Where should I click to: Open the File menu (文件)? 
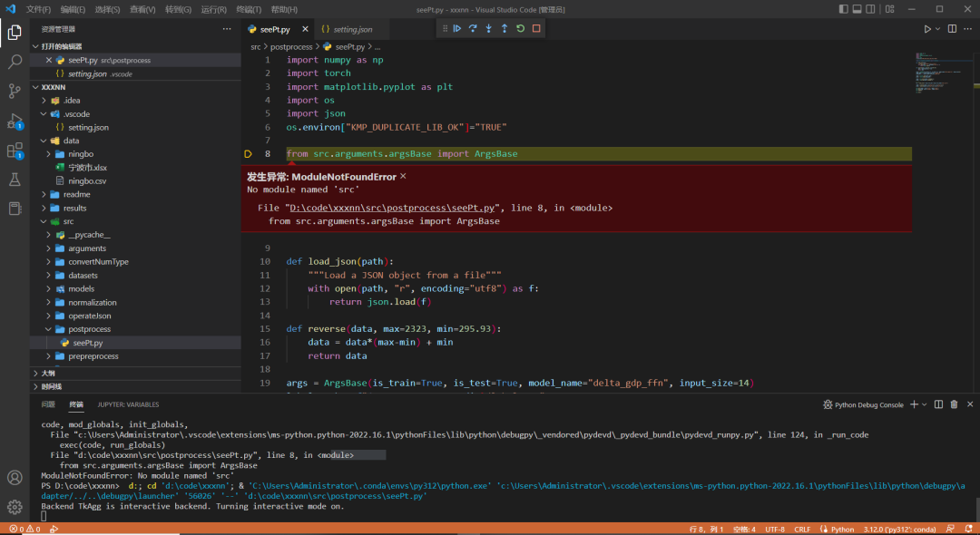(38, 9)
